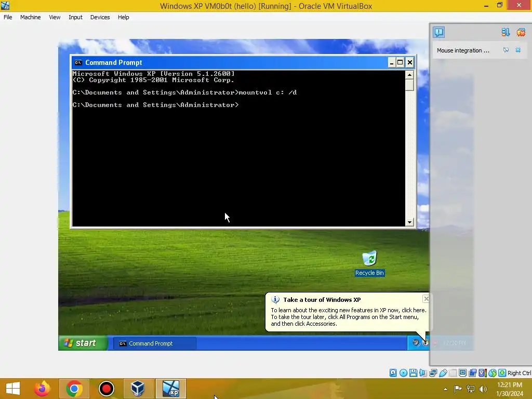Click the host network tray icon
532x399 pixels.
tap(471, 389)
